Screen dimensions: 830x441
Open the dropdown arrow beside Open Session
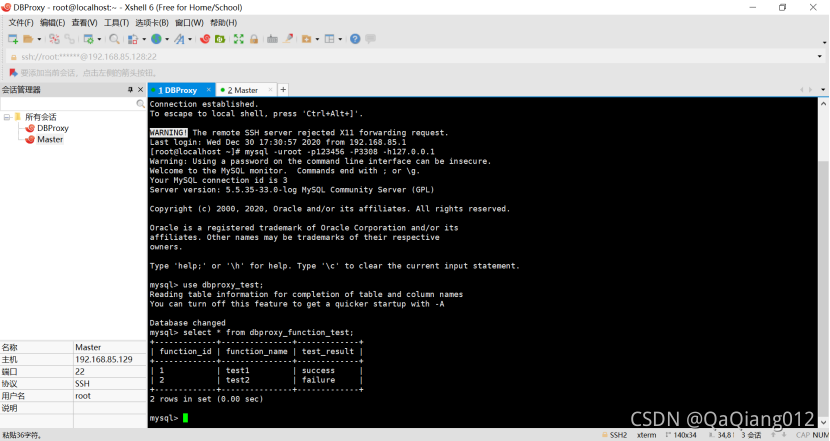pyautogui.click(x=39, y=39)
